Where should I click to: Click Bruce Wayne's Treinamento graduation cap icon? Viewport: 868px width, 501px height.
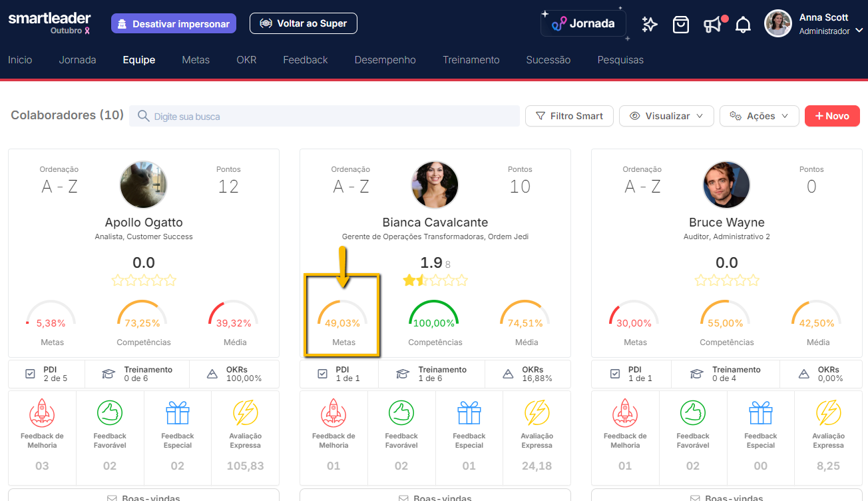coord(697,374)
